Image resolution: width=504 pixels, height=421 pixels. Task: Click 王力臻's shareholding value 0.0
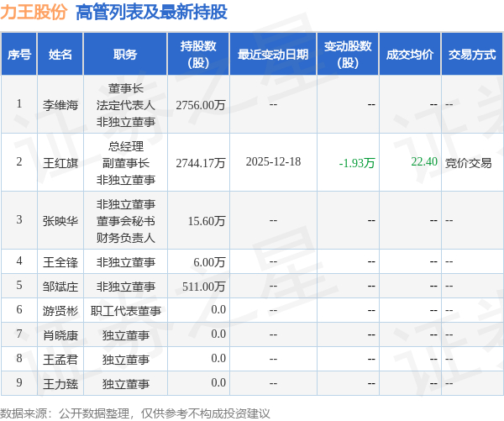click(x=218, y=382)
